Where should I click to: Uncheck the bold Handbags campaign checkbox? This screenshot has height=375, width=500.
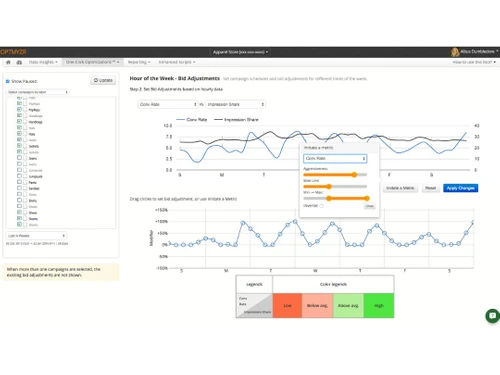point(19,121)
